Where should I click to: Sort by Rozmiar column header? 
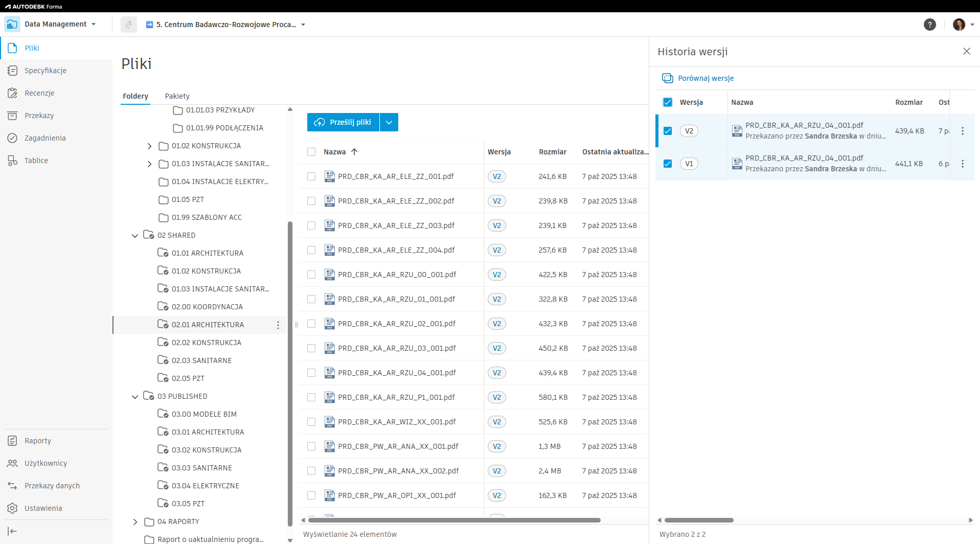553,152
